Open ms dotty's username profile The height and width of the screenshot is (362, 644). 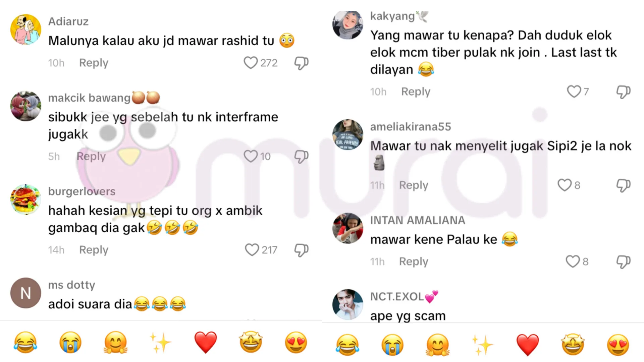point(71,285)
